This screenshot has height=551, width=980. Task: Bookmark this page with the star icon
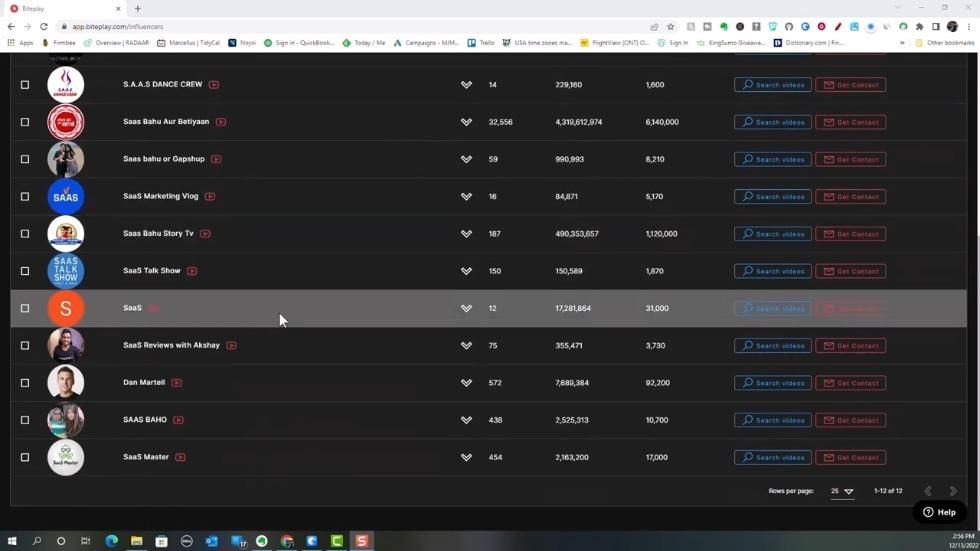[670, 27]
